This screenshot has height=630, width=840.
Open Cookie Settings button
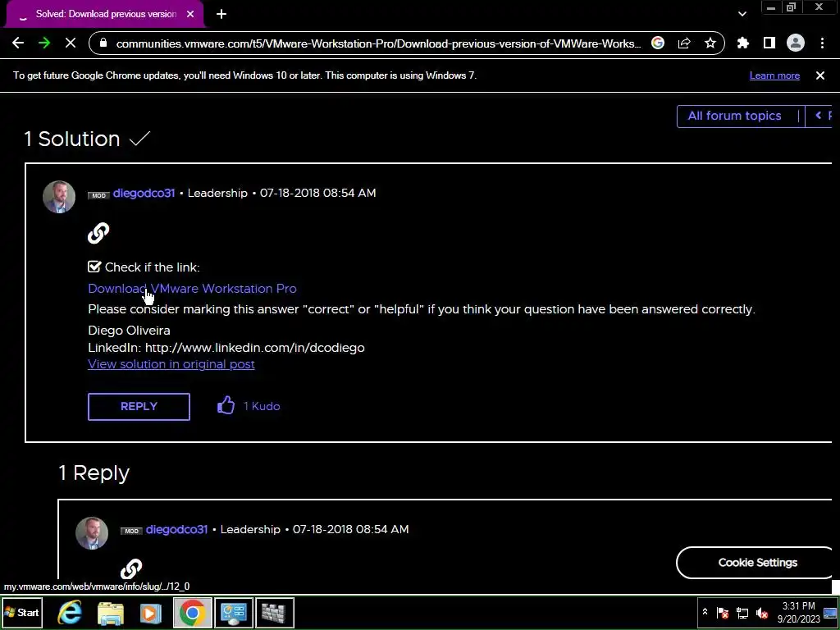[x=757, y=563]
